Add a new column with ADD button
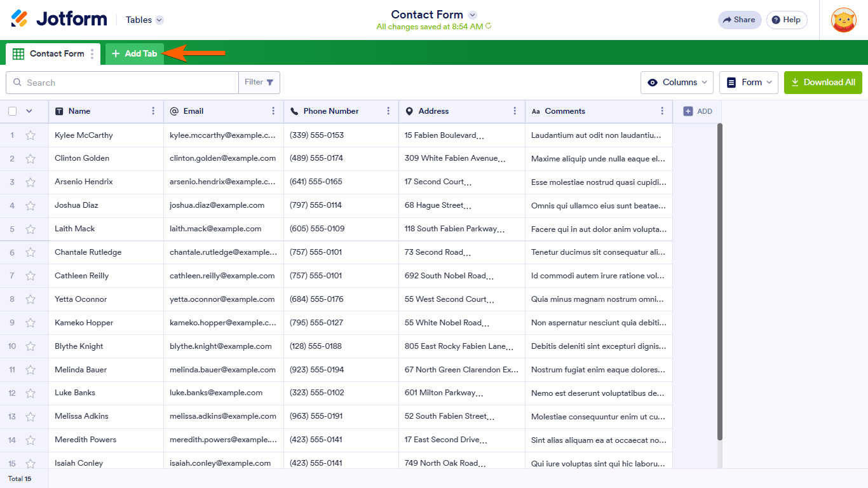Image resolution: width=868 pixels, height=488 pixels. 697,111
